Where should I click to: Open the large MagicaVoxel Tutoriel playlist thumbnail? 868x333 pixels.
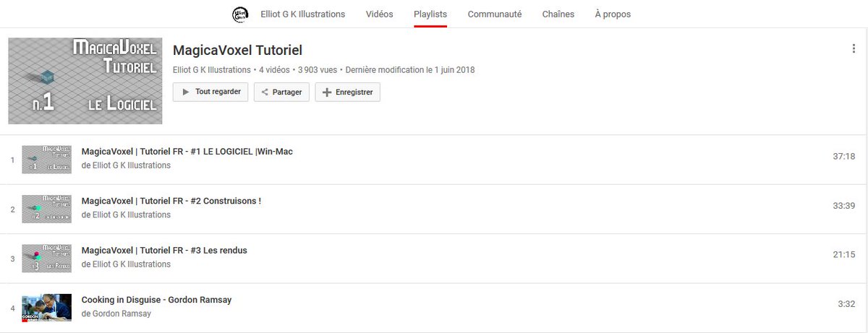pos(85,81)
